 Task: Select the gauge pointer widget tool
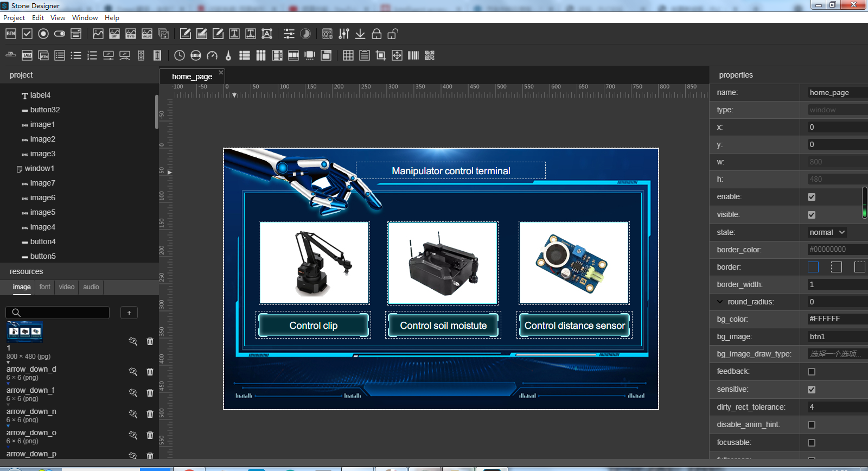[228, 55]
